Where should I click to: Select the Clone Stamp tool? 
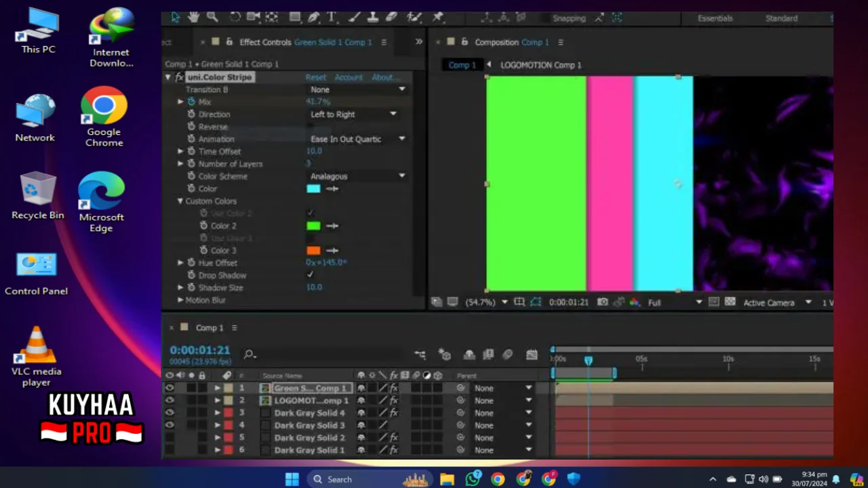point(372,17)
